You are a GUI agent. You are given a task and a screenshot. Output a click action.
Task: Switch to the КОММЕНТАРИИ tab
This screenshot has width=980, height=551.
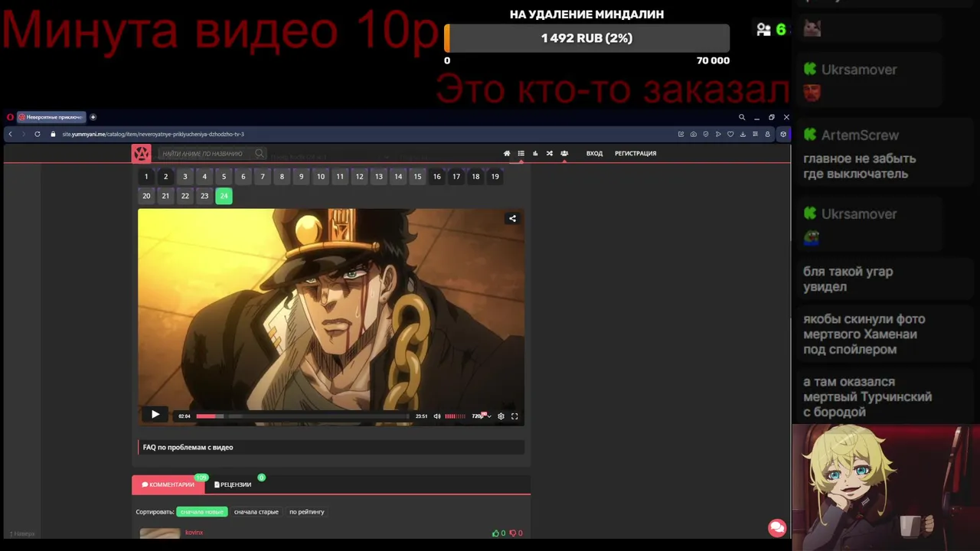(x=168, y=484)
